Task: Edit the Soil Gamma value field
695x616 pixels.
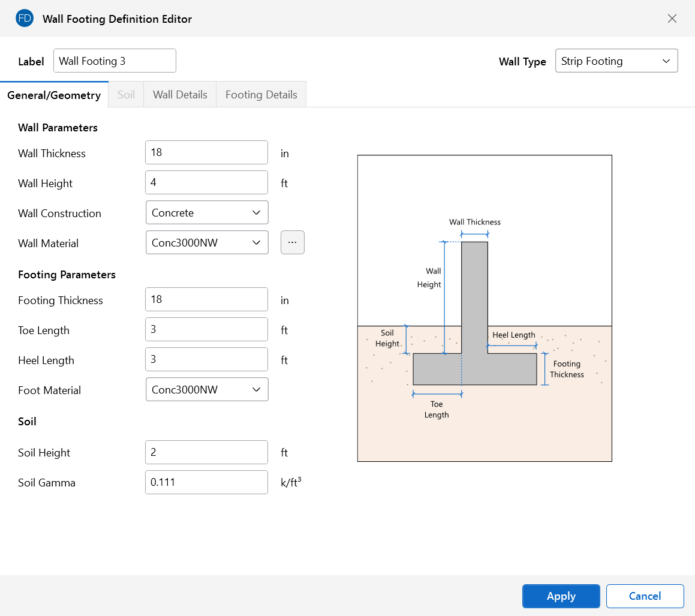Action: [x=206, y=482]
